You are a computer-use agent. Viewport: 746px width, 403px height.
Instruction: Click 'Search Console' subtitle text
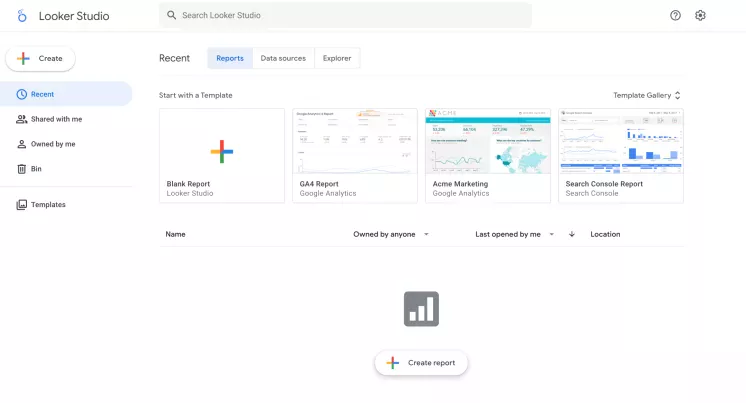pos(592,193)
